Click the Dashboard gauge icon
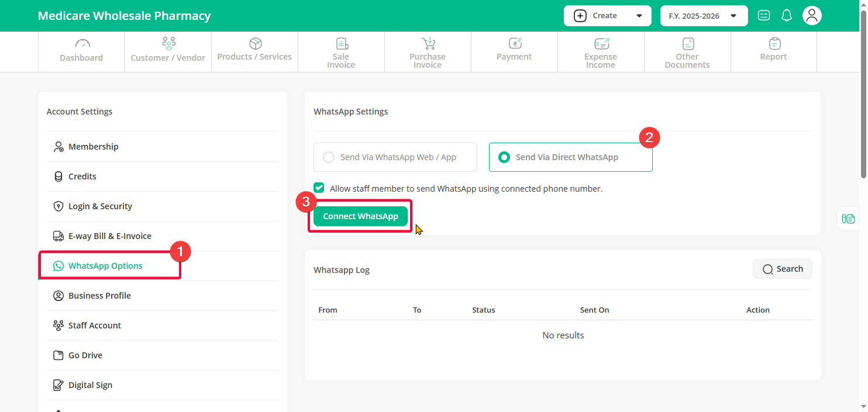868x412 pixels. (x=82, y=44)
